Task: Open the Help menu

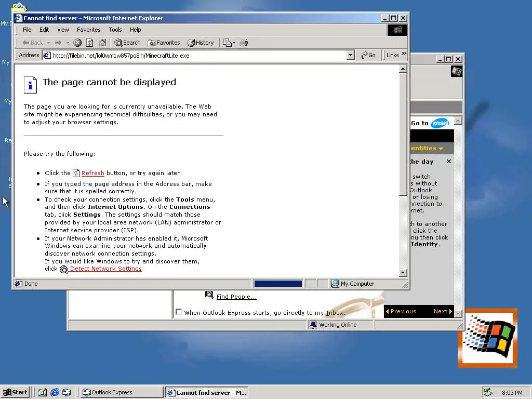Action: click(136, 30)
